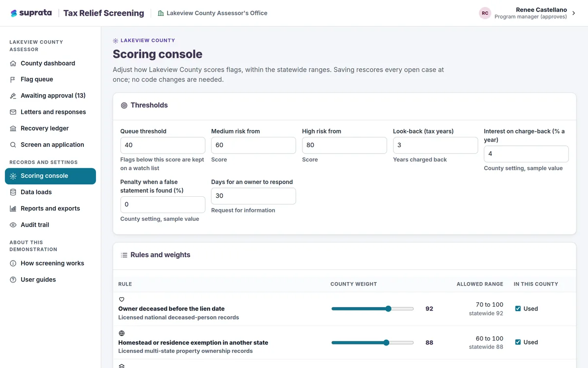Click the Data loads database icon

tap(13, 192)
